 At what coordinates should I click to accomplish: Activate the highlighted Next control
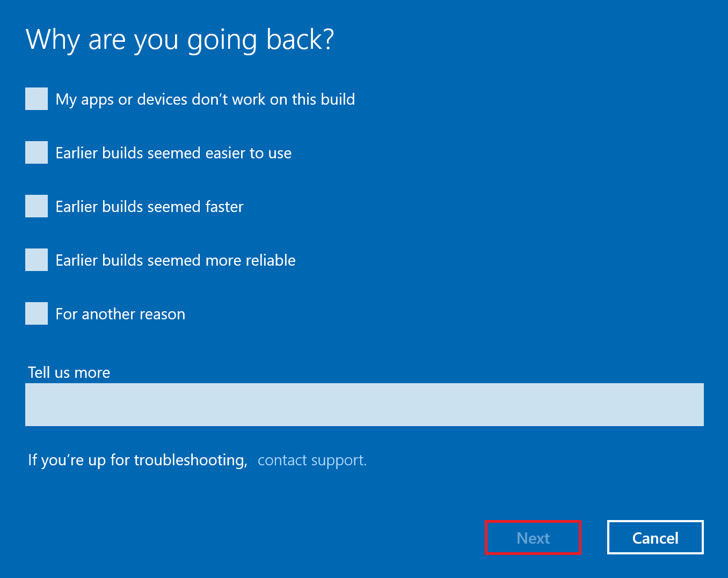click(533, 537)
